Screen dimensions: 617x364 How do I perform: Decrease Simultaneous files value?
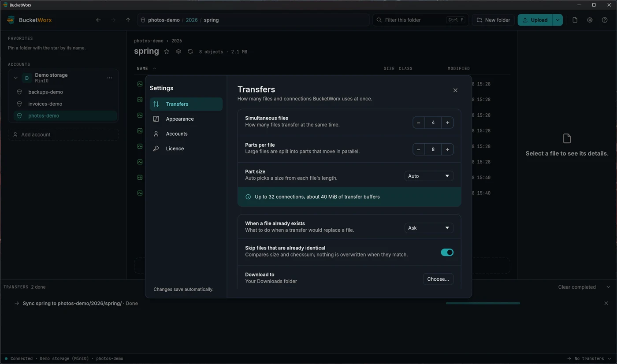(x=419, y=123)
